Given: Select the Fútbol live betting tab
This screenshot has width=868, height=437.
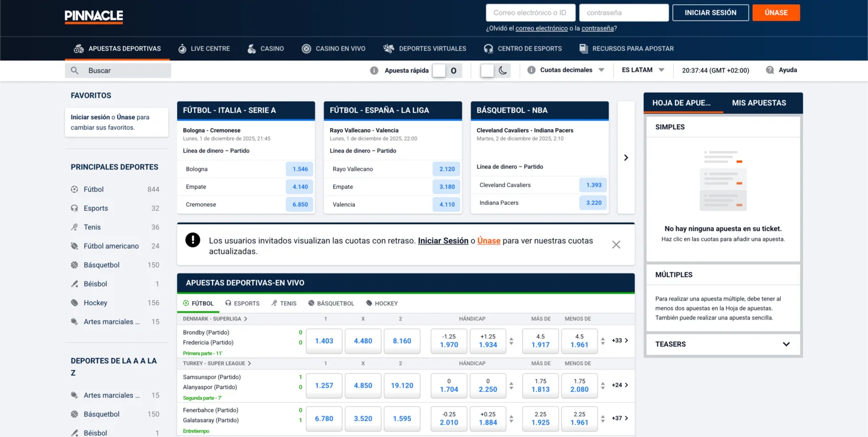Looking at the screenshot, I should [x=198, y=304].
